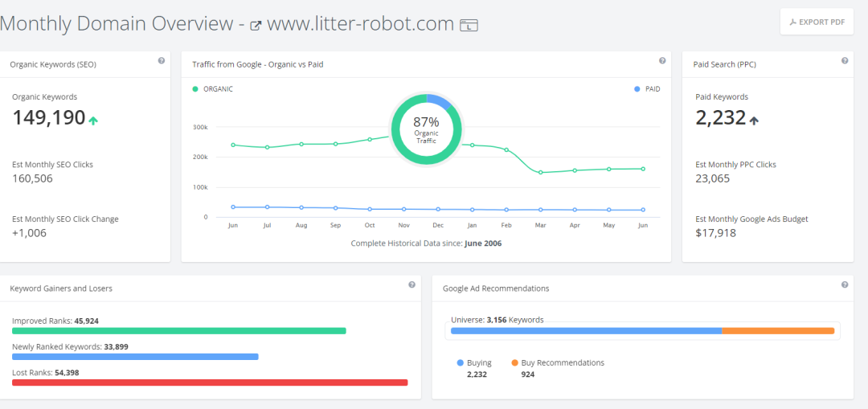
Task: Click the Est Monthly PPC Clicks value 23,065
Action: pos(712,178)
